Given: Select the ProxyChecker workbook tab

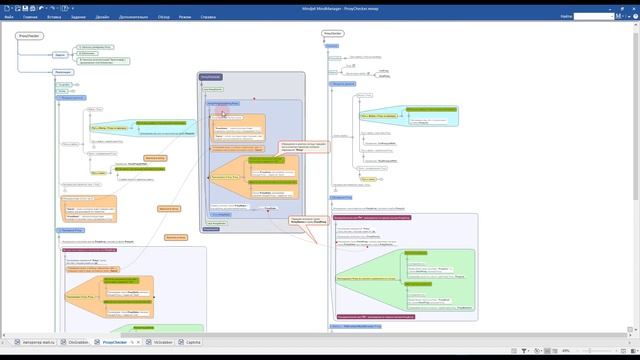Looking at the screenshot, I should click(x=115, y=342).
